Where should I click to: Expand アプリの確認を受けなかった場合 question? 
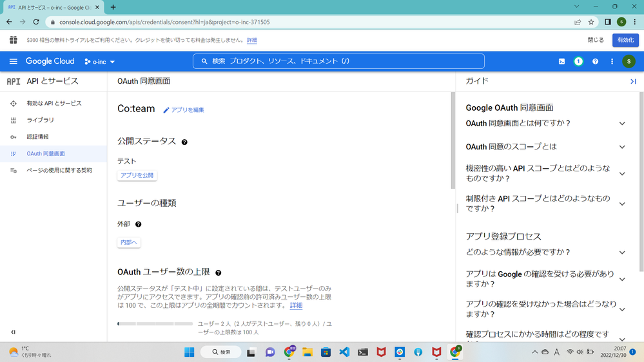[x=545, y=309]
